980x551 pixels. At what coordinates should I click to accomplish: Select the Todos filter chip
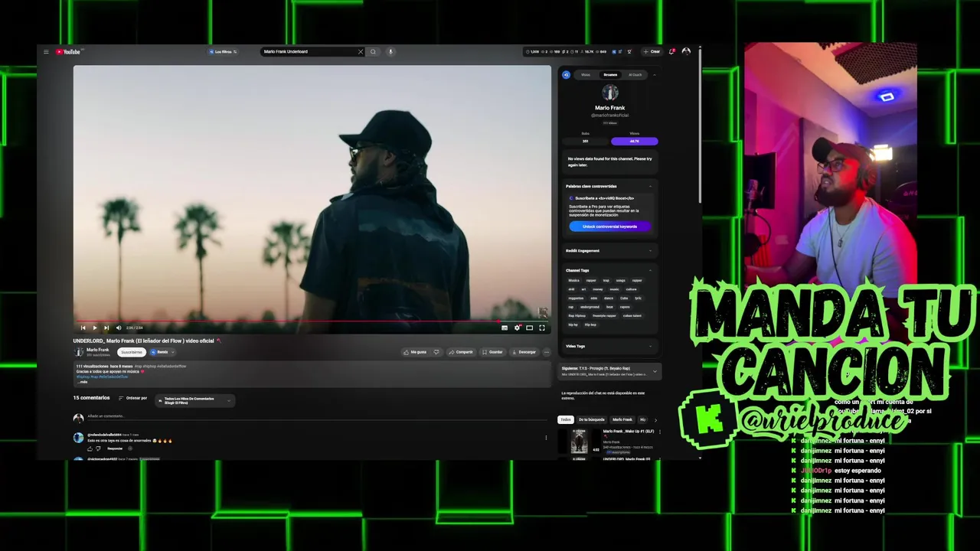pos(566,419)
